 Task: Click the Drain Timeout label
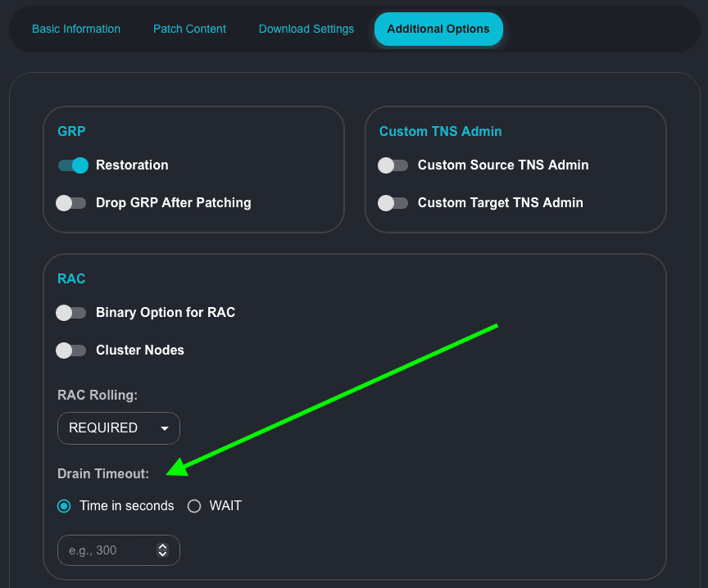tap(103, 473)
